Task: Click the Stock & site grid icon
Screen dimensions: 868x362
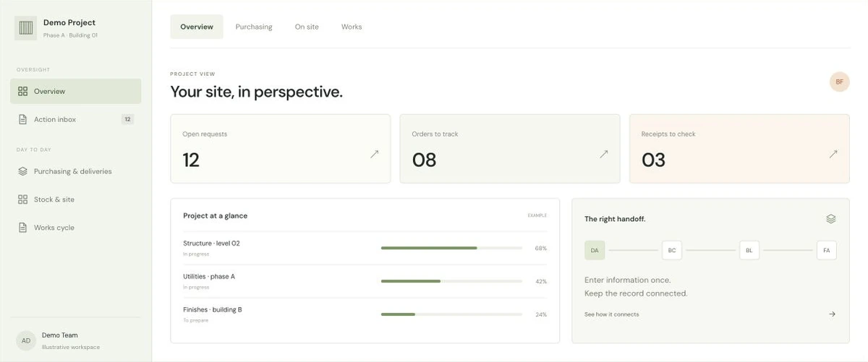Action: (22, 199)
